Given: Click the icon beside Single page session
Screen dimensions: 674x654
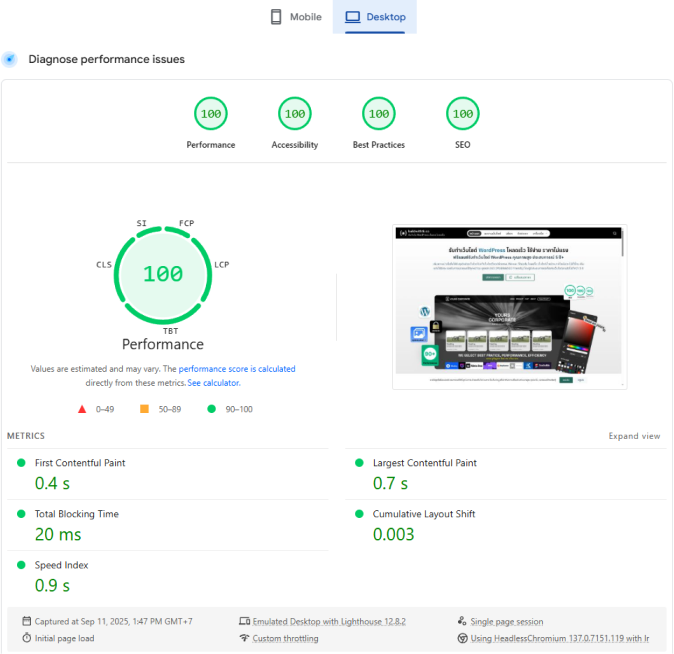Looking at the screenshot, I should tap(462, 621).
